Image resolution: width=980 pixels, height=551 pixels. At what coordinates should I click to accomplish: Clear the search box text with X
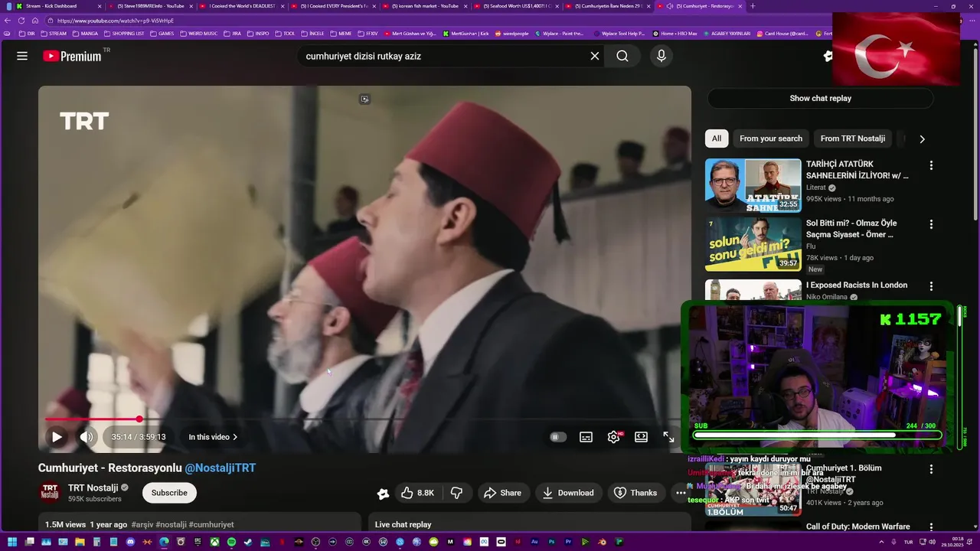tap(594, 56)
